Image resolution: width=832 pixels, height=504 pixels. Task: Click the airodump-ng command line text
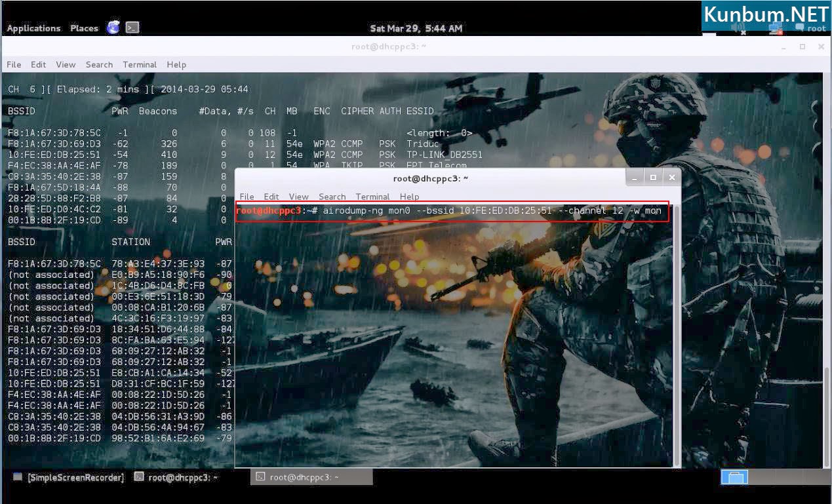point(492,210)
